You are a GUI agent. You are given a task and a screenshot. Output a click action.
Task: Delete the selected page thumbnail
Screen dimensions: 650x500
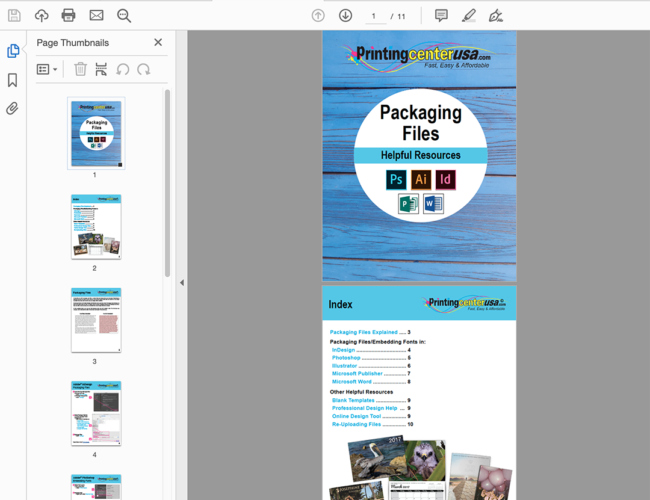click(x=80, y=69)
